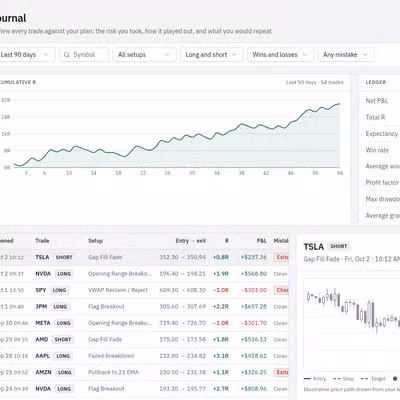Select the NVDA trade at 196.40 entry

click(144, 274)
